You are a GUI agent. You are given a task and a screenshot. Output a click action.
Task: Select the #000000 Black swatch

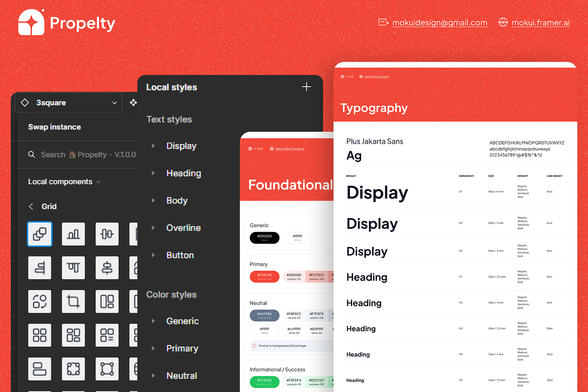265,238
